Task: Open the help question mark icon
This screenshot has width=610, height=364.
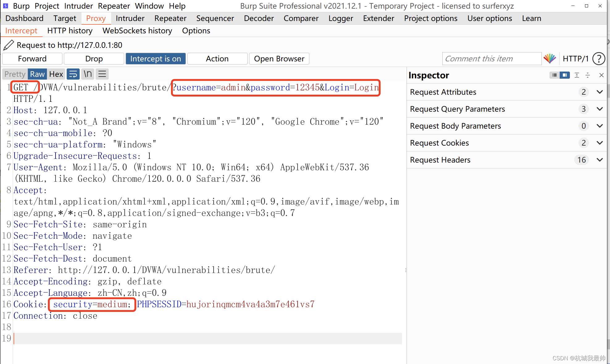Action: click(599, 59)
